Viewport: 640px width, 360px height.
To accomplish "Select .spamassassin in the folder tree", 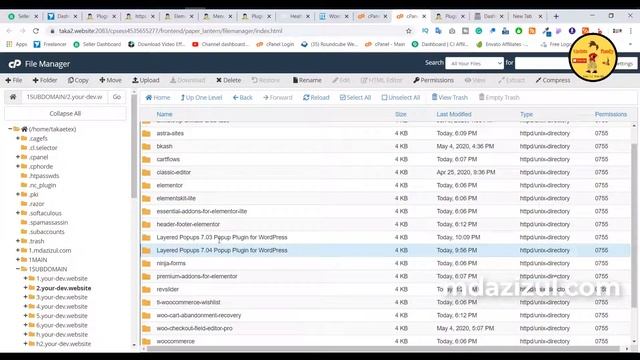I will (x=48, y=222).
